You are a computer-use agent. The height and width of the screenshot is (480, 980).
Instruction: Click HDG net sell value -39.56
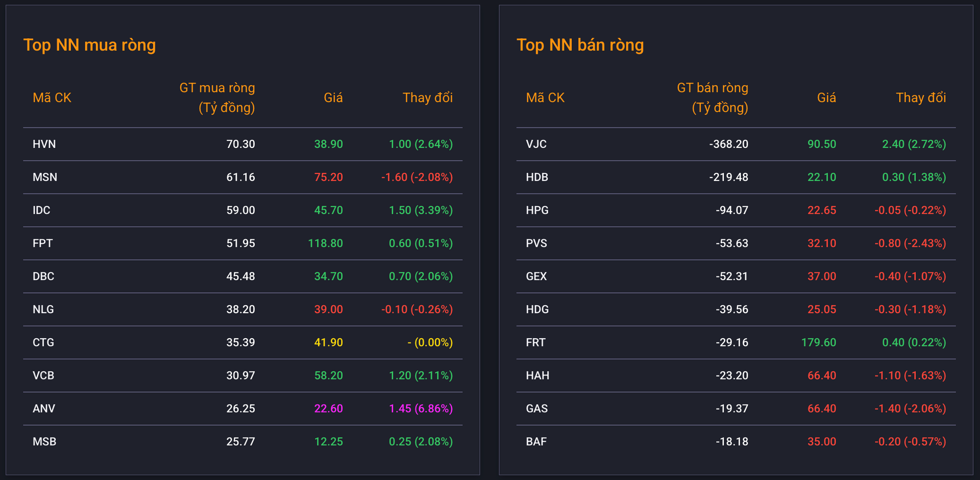(x=732, y=310)
